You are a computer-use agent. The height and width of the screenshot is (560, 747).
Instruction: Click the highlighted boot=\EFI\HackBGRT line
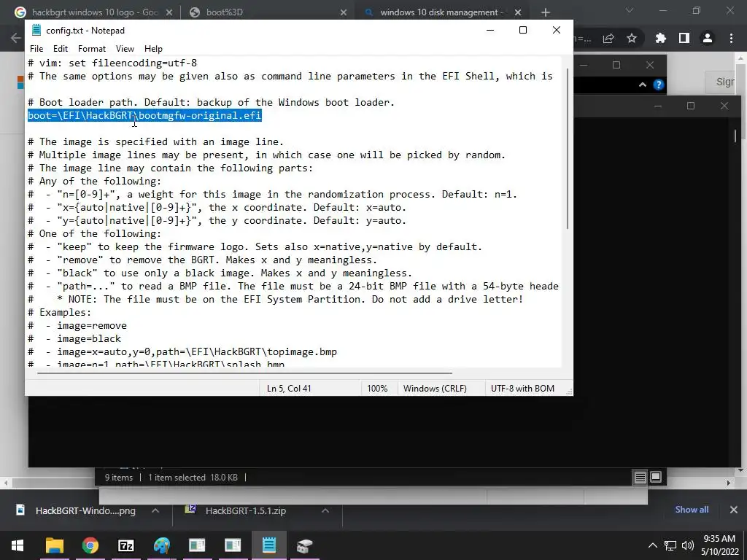coord(144,116)
